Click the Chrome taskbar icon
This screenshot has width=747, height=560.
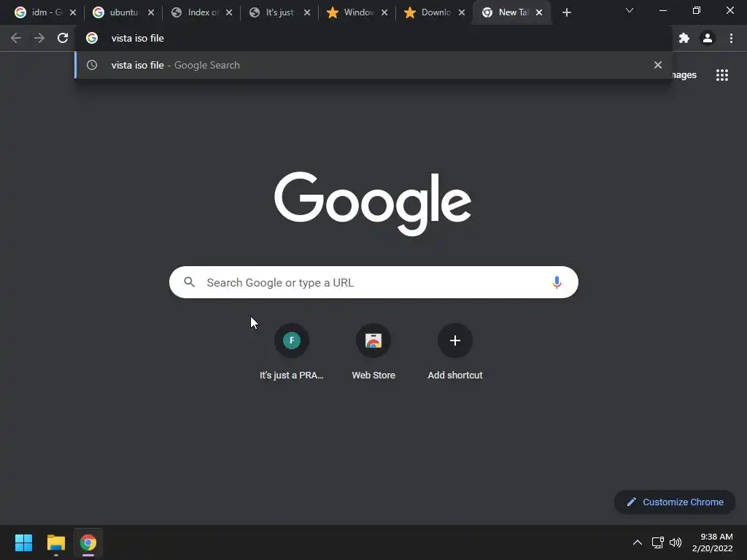88,542
